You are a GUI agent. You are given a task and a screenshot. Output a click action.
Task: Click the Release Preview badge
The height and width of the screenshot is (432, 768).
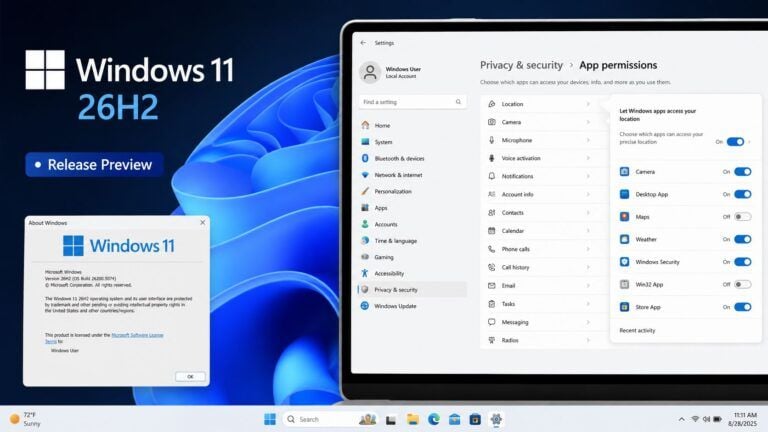(94, 165)
